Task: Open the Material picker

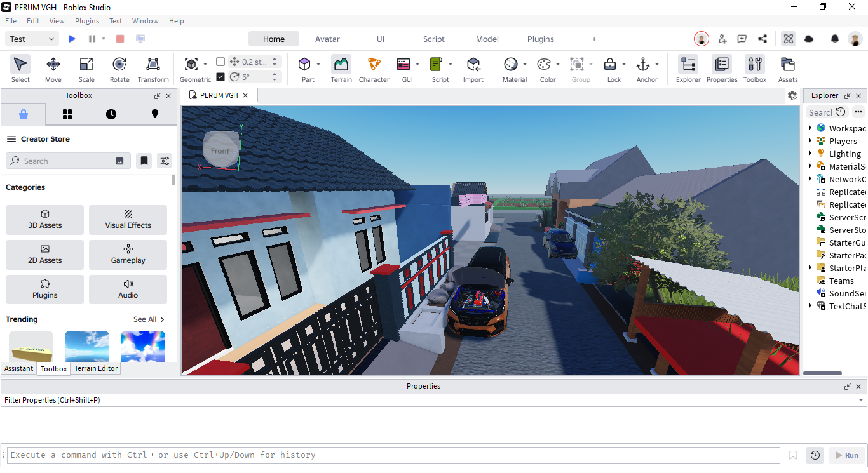Action: 511,64
